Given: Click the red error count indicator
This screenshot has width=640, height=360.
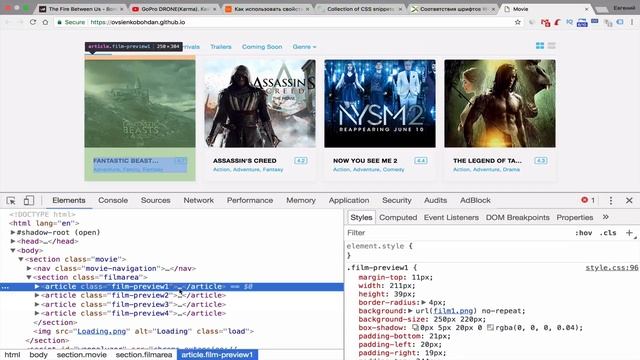Looking at the screenshot, I should [588, 200].
